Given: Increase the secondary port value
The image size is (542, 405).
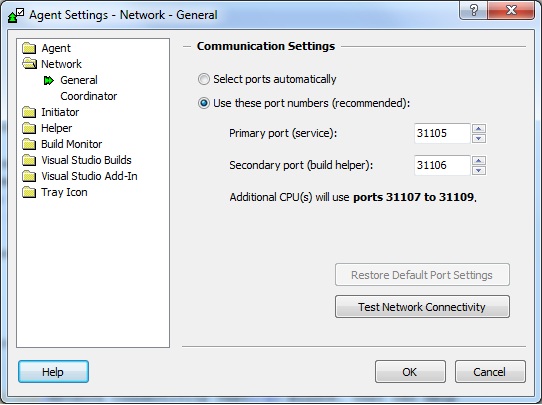Looking at the screenshot, I should (x=479, y=160).
